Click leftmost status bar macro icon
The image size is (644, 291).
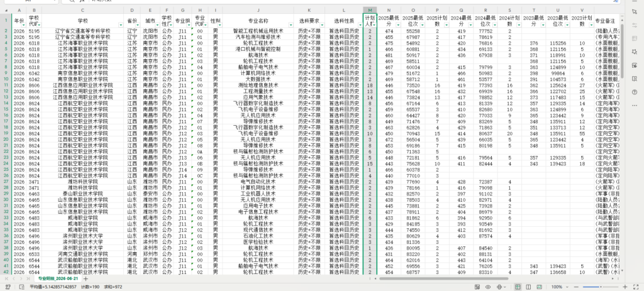(x=8, y=287)
